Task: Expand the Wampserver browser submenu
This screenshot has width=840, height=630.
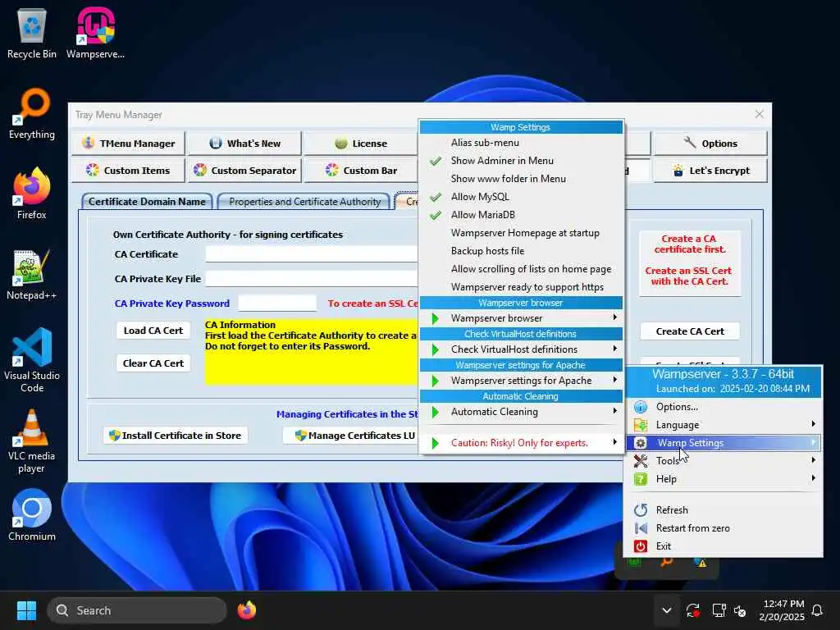Action: point(521,318)
